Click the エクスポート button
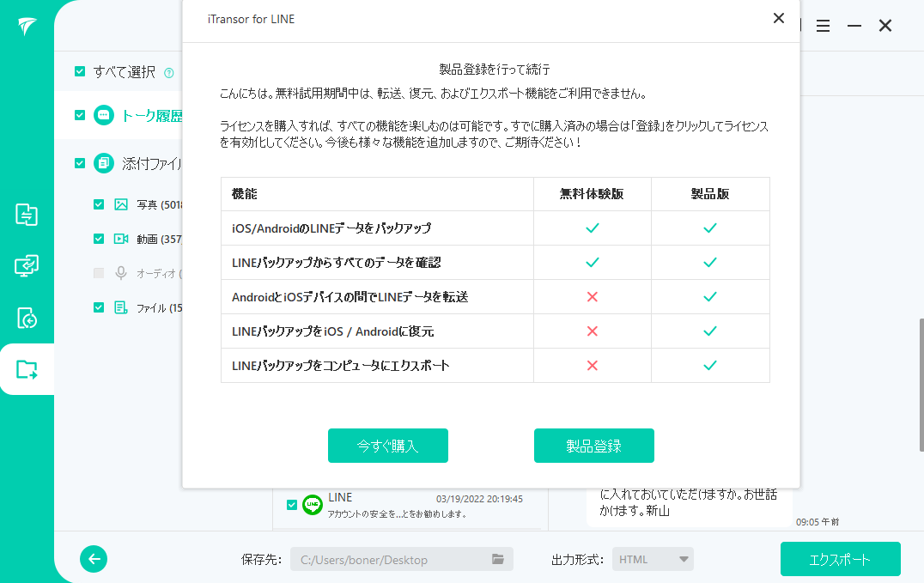 tap(841, 559)
